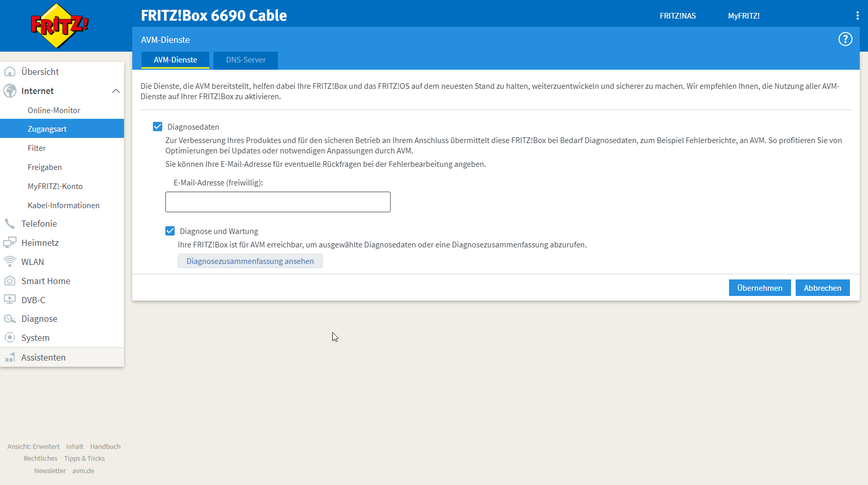
Task: Click the Übernehmen button
Action: 760,288
